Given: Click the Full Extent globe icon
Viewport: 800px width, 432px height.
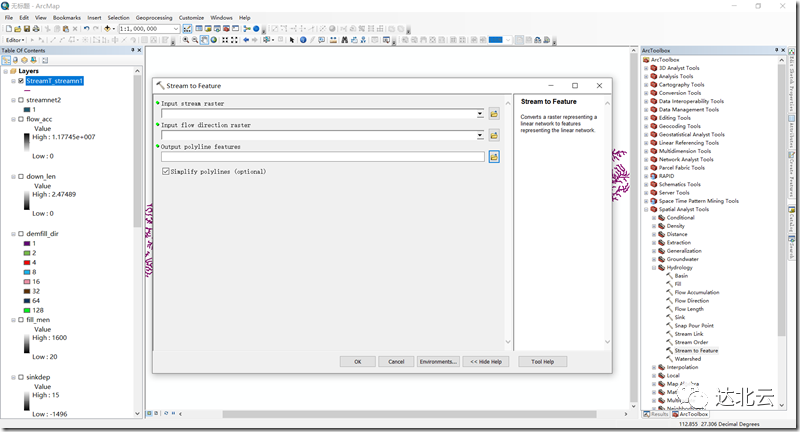Looking at the screenshot, I should click(214, 40).
